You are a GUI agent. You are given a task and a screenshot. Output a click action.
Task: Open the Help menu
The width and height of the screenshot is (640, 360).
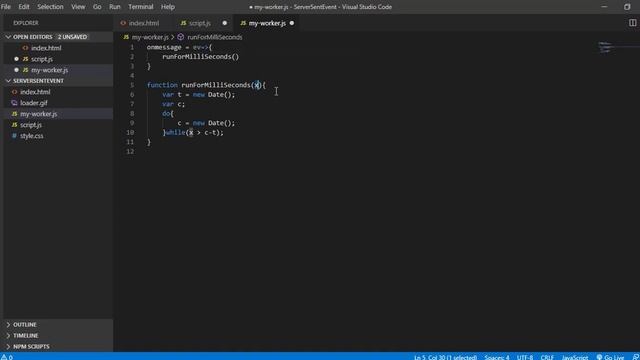tap(168, 7)
